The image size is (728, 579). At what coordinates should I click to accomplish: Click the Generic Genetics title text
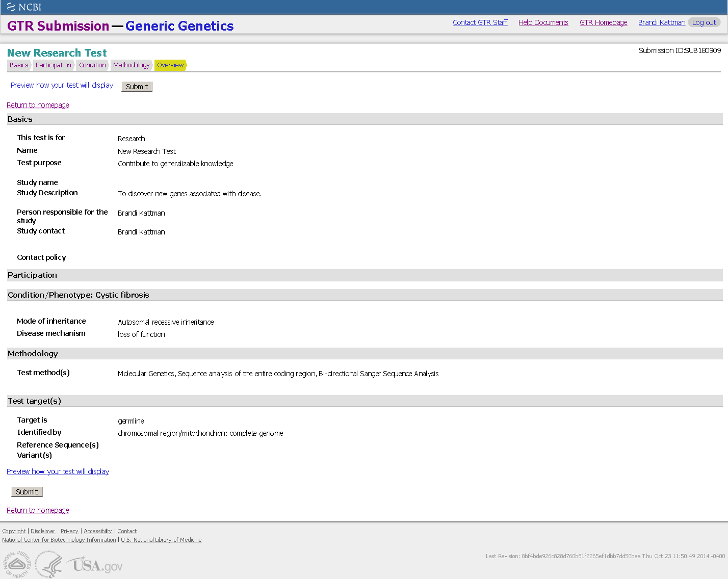[179, 26]
